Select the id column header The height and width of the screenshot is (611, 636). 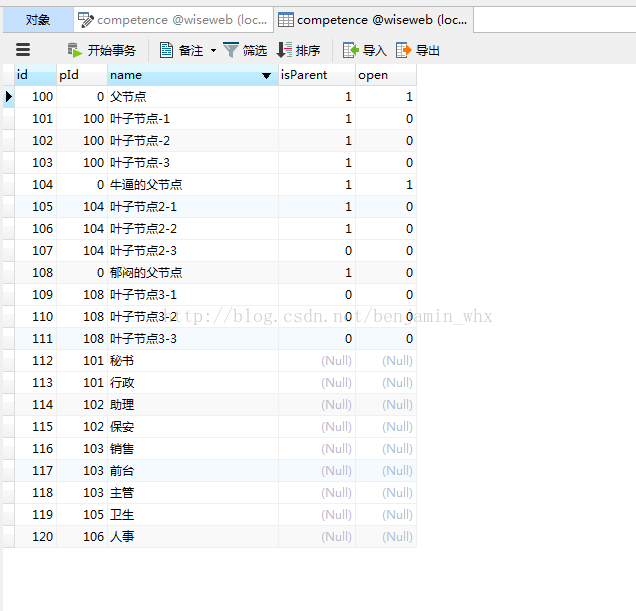click(35, 75)
